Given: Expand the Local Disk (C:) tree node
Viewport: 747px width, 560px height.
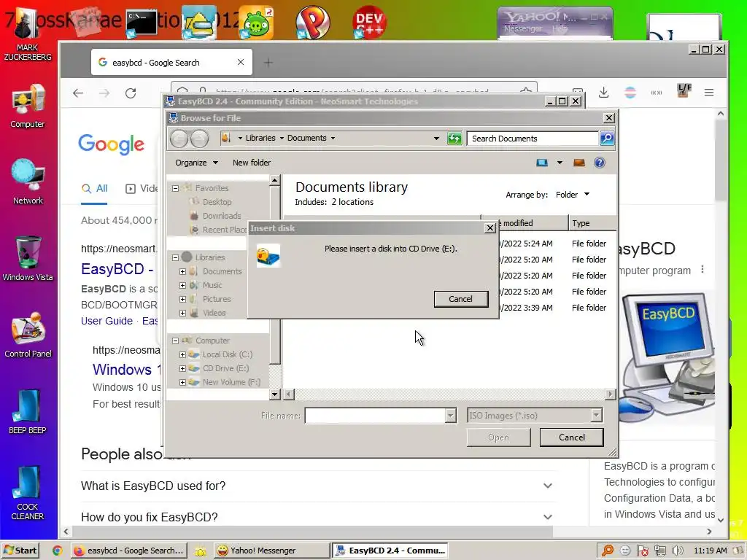Looking at the screenshot, I should [182, 354].
